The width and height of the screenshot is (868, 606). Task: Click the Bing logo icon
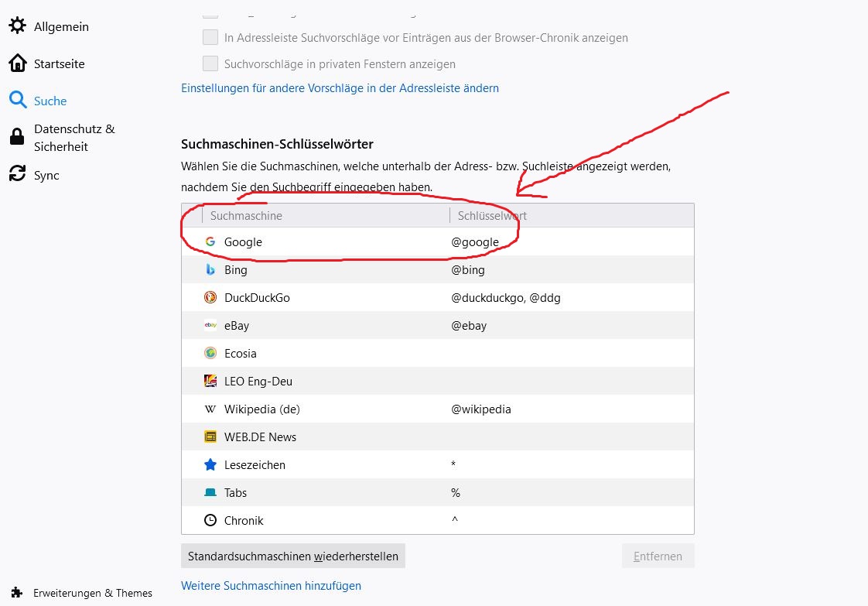210,270
